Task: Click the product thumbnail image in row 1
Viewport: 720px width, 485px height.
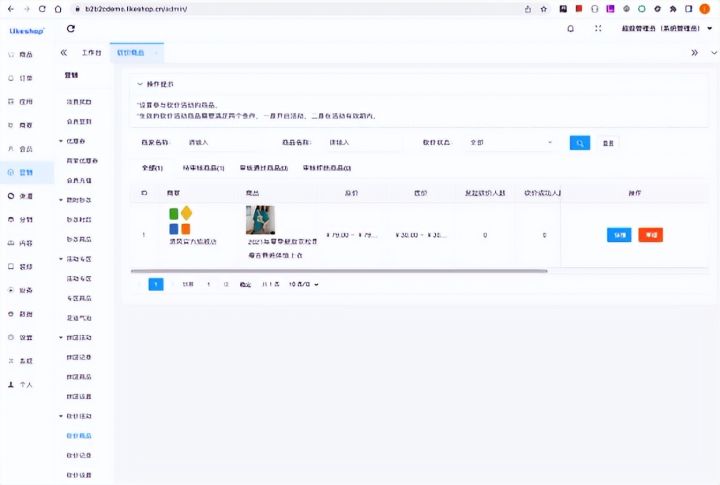Action: (x=260, y=220)
